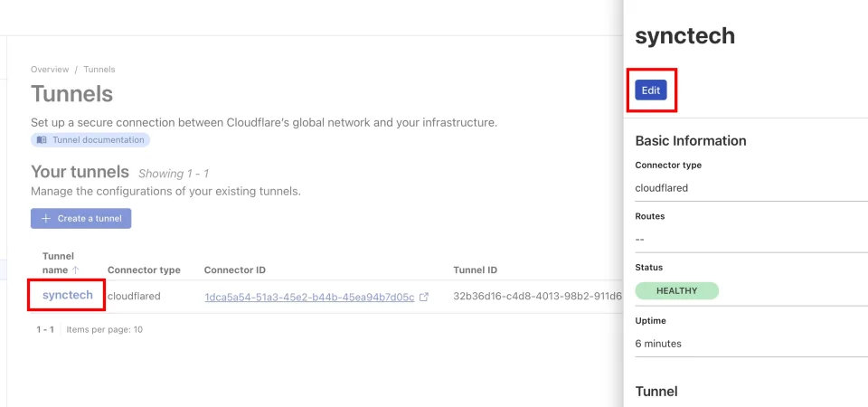Click the Showing 1 - 1 text
Image resolution: width=868 pixels, height=407 pixels.
[x=174, y=174]
